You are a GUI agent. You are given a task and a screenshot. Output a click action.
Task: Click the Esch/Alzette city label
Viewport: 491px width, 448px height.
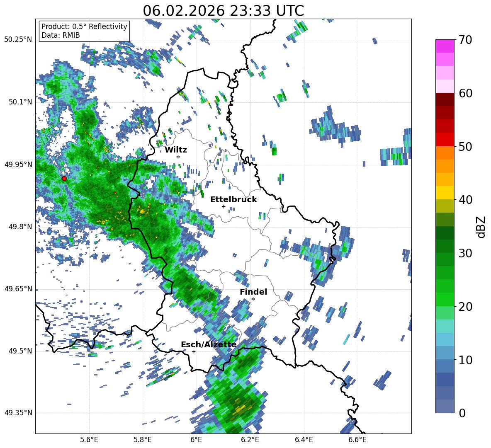209,344
